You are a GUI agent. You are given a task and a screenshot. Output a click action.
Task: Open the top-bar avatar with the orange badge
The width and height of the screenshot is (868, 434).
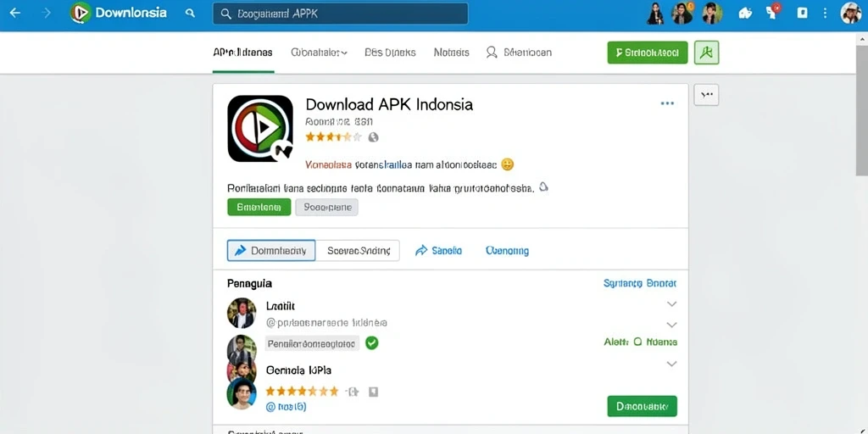click(x=682, y=14)
